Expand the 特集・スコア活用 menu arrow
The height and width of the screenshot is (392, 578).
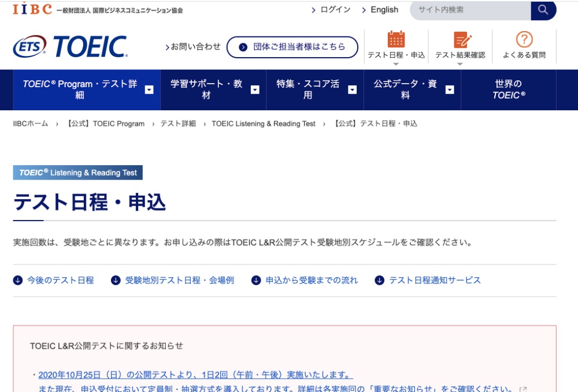tap(353, 90)
